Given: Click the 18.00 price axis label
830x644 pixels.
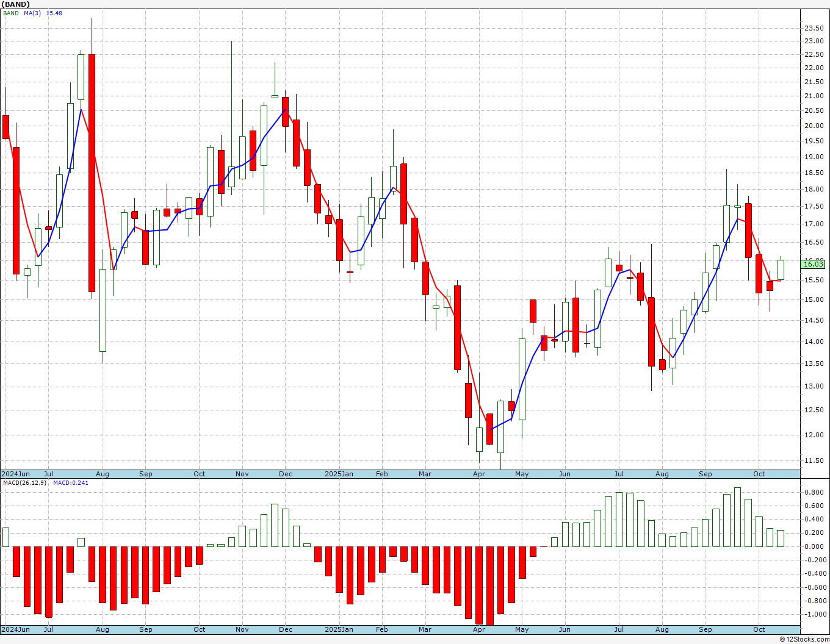Looking at the screenshot, I should point(814,189).
